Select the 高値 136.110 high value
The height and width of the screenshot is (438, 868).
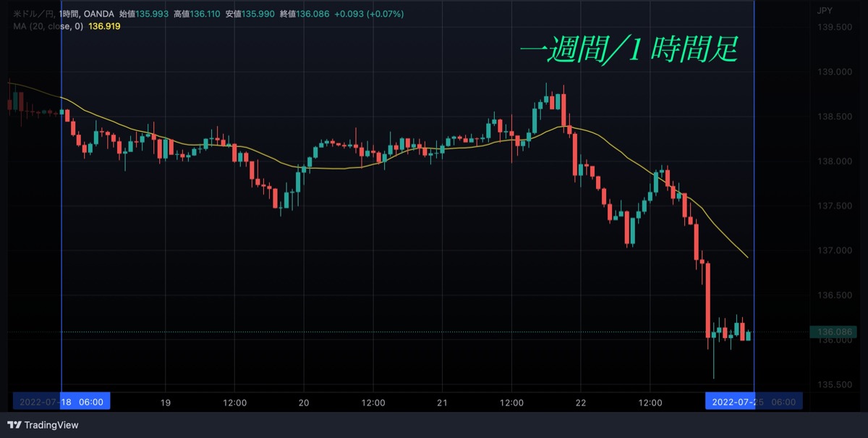(197, 14)
